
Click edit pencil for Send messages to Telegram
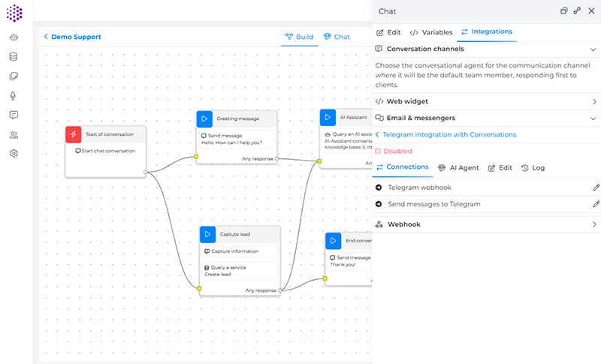pos(596,203)
